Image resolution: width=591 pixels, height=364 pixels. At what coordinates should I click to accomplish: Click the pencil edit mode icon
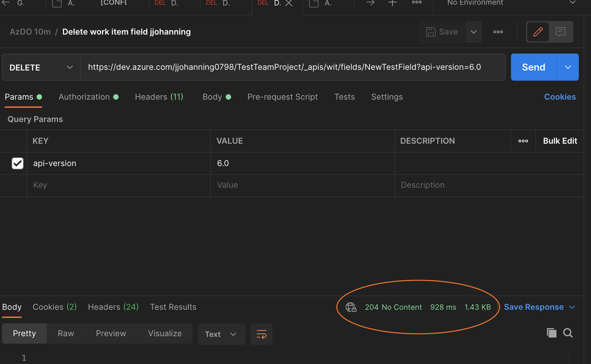[x=538, y=32]
